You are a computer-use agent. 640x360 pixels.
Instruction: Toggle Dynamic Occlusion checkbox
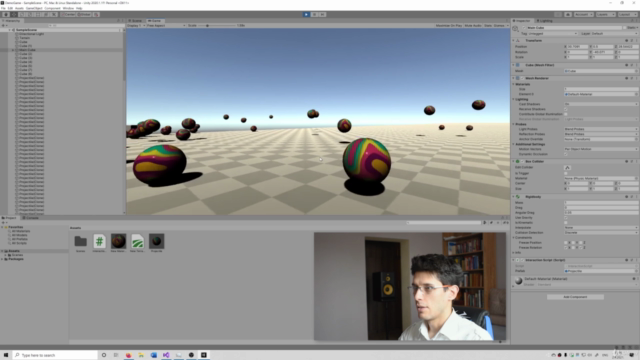tap(566, 154)
